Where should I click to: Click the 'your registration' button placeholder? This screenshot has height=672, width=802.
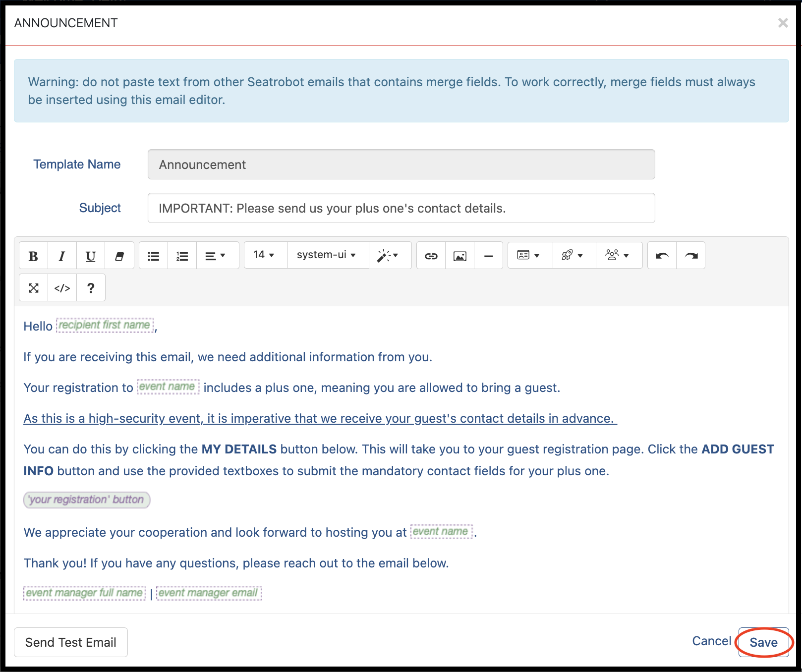coord(87,500)
